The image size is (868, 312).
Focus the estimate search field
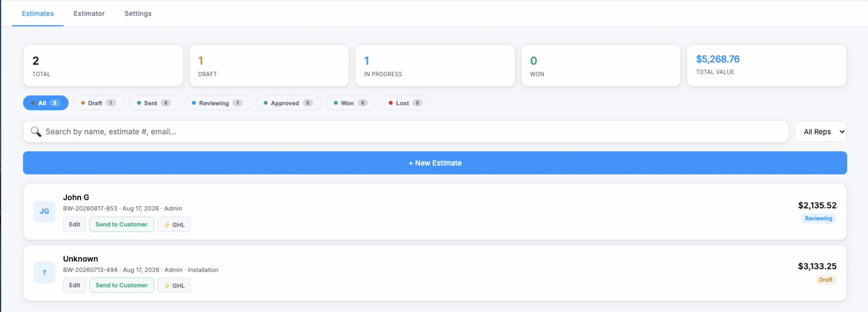(x=406, y=132)
